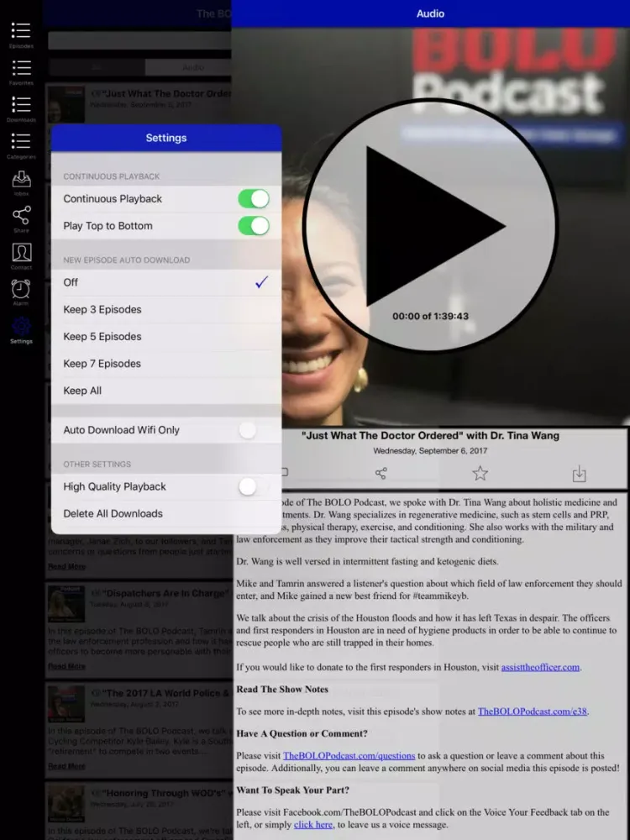
Task: Tap the Honoring Through WOD's episode thumbnail
Action: click(x=66, y=804)
